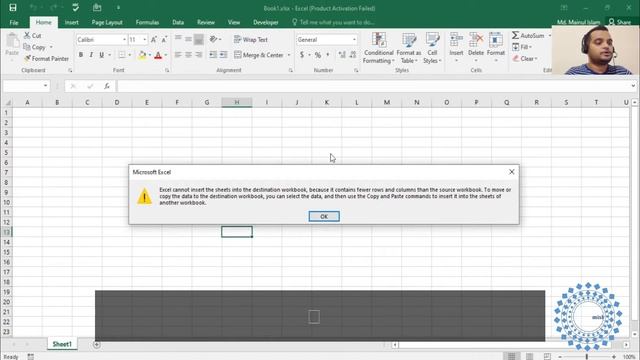Viewport: 640px width, 360px height.
Task: Toggle Bold formatting
Action: coord(81,55)
